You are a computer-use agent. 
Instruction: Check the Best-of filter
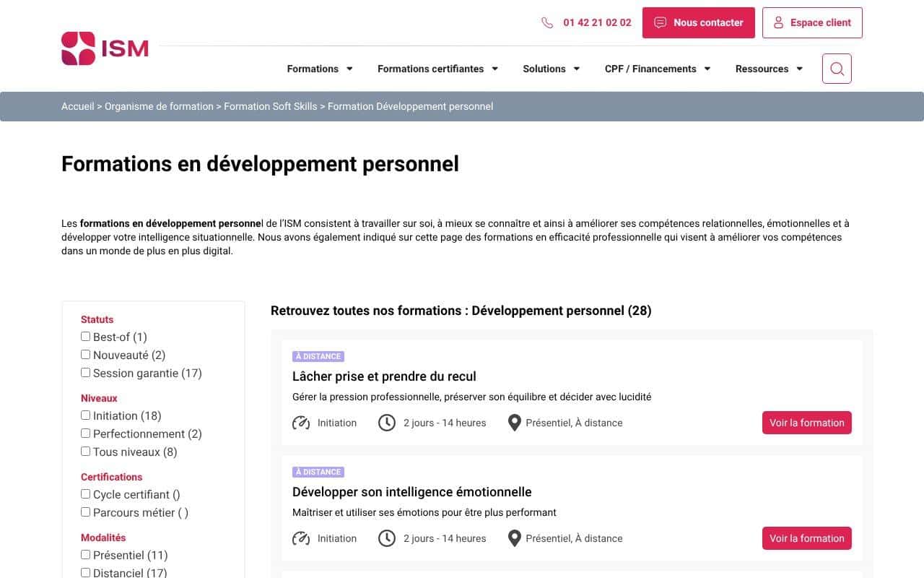(86, 337)
